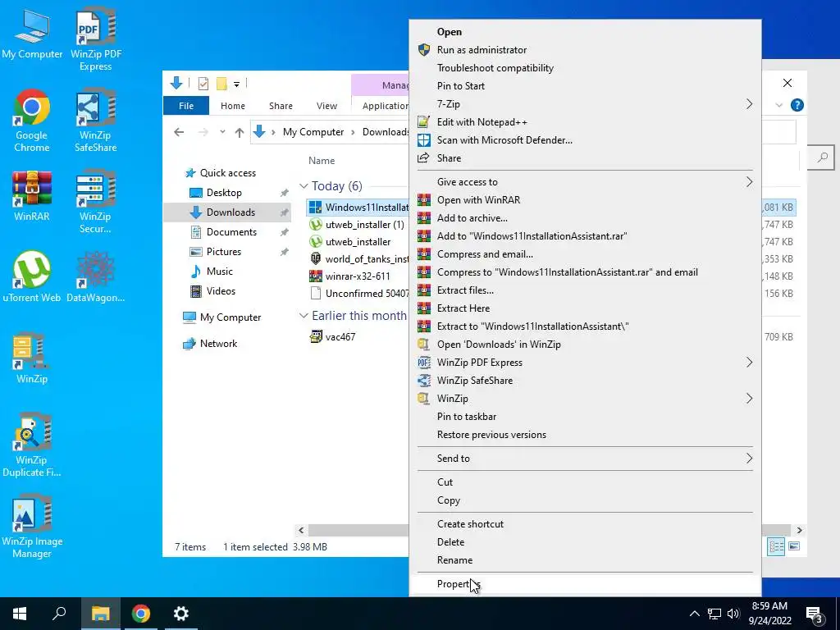This screenshot has width=840, height=630.
Task: Click the File Explorer help icon
Action: click(797, 105)
